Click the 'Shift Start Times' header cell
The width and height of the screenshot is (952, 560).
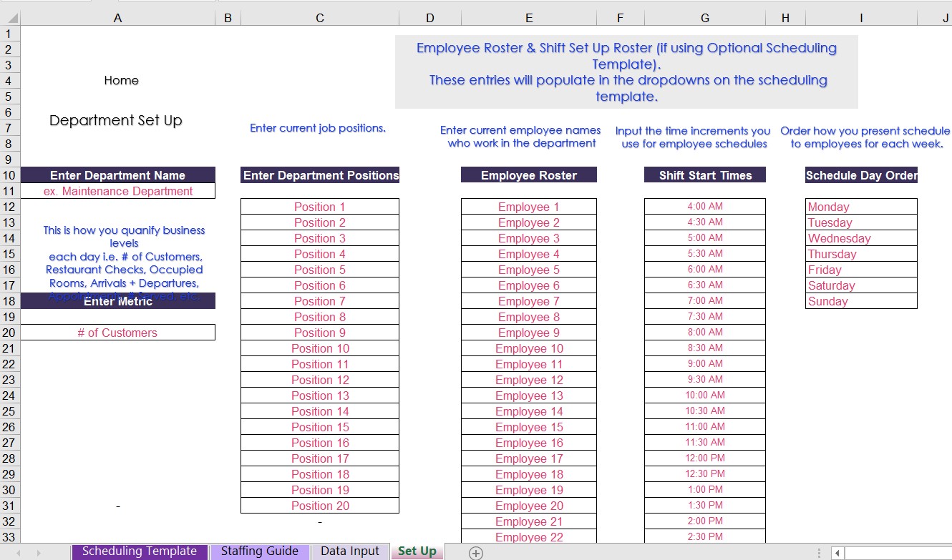tap(705, 175)
